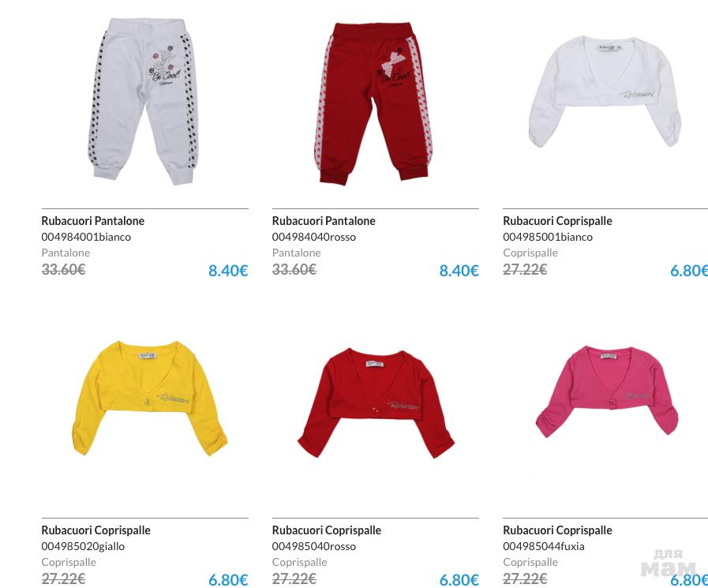This screenshot has width=708, height=588.
Task: Click the Rubacuori Coprispalle title above 004985044fuxia
Action: click(x=557, y=530)
